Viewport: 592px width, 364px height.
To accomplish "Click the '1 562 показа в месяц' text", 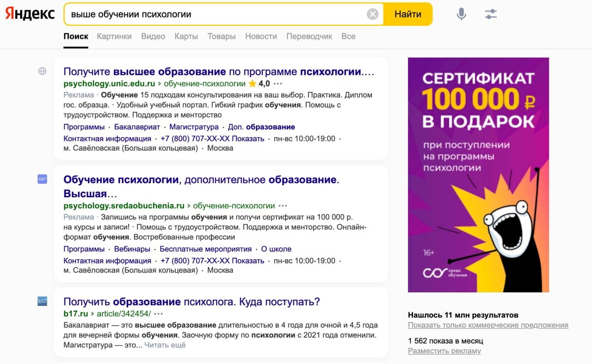I will (445, 341).
